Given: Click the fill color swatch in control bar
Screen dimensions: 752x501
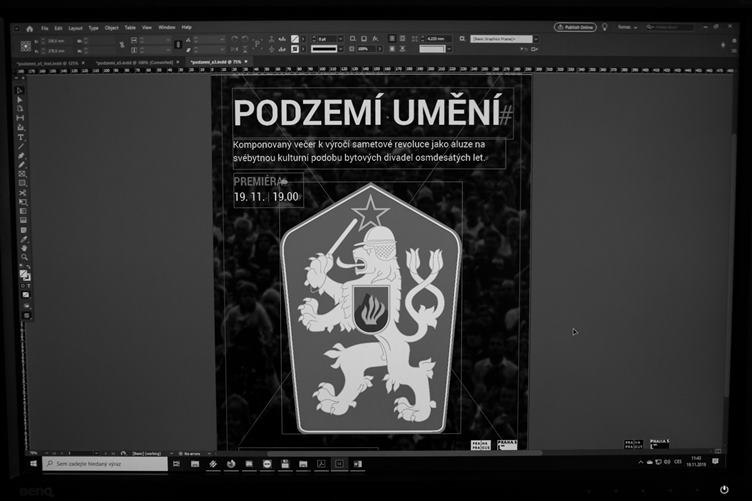Looking at the screenshot, I should click(x=295, y=39).
